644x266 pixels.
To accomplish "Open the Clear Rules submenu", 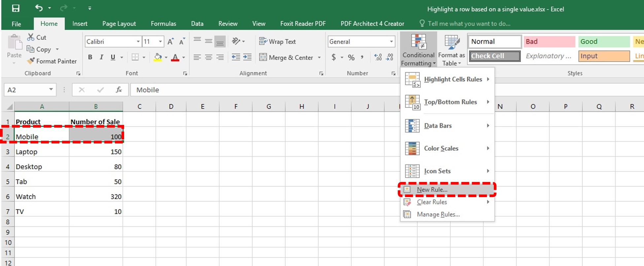I will (447, 202).
